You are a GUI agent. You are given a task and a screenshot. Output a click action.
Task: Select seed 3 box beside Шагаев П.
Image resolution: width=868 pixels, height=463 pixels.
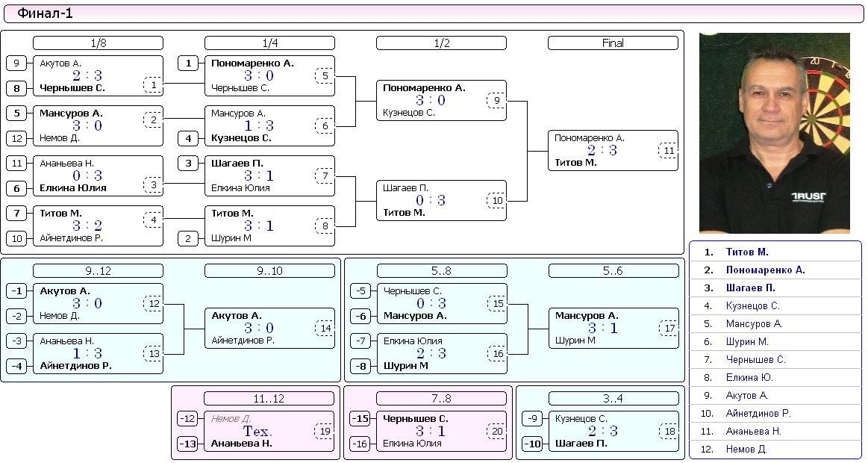188,164
